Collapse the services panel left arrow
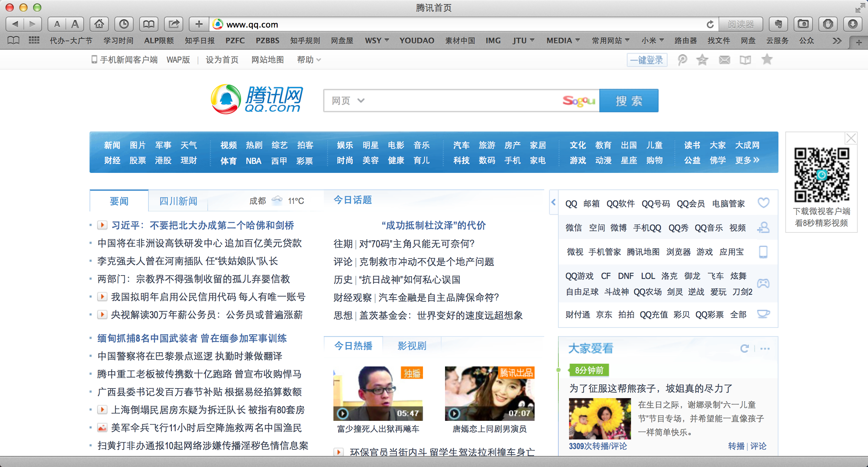The height and width of the screenshot is (467, 868). click(x=554, y=202)
